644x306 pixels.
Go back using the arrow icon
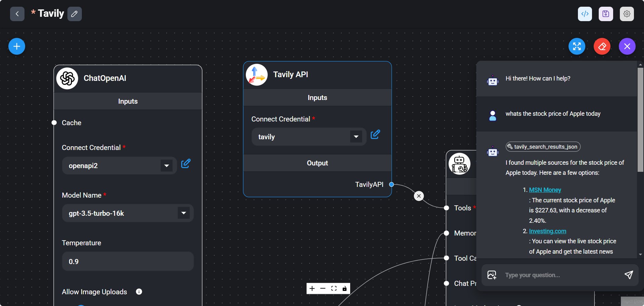[17, 14]
